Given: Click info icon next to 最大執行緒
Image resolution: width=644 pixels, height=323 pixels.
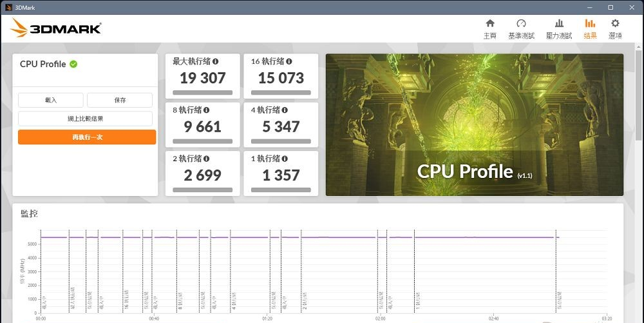Looking at the screenshot, I should coord(215,61).
